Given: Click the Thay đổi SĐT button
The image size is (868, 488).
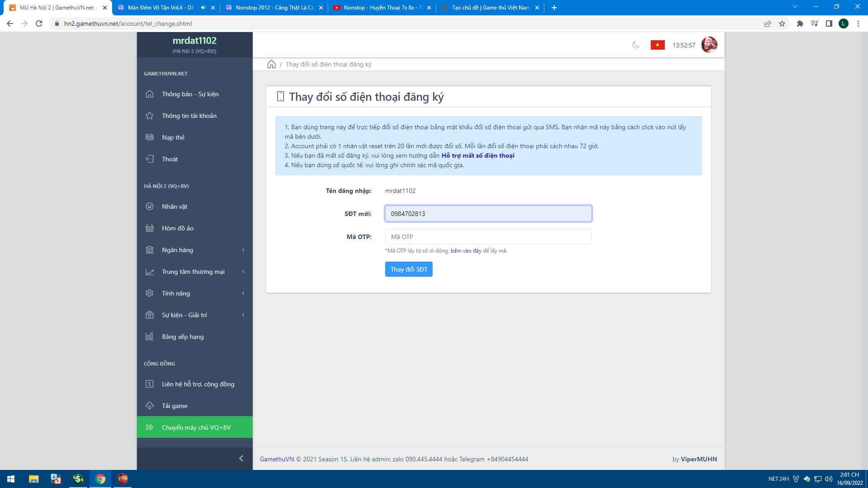Looking at the screenshot, I should [x=409, y=269].
